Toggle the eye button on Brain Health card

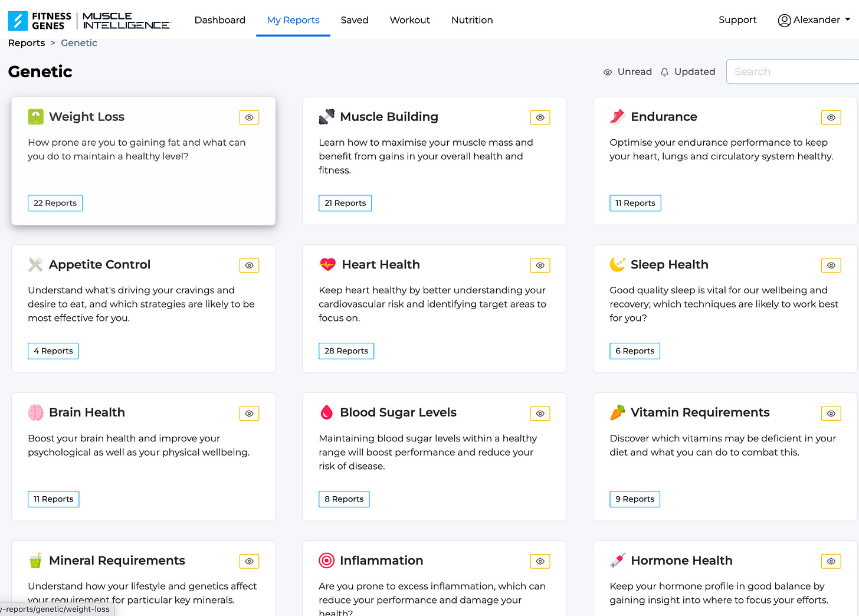coord(249,414)
